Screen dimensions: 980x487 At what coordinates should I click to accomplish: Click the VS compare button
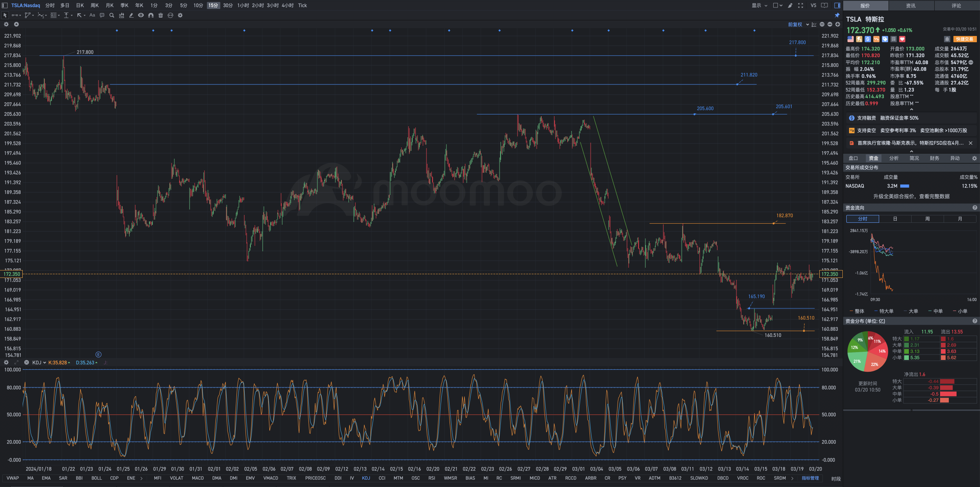[x=813, y=5]
